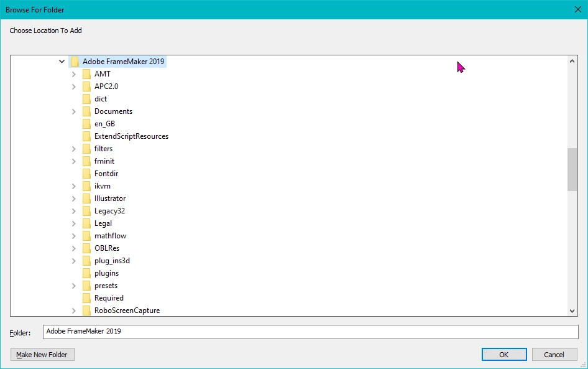Click the OBLRes folder icon

[86, 248]
